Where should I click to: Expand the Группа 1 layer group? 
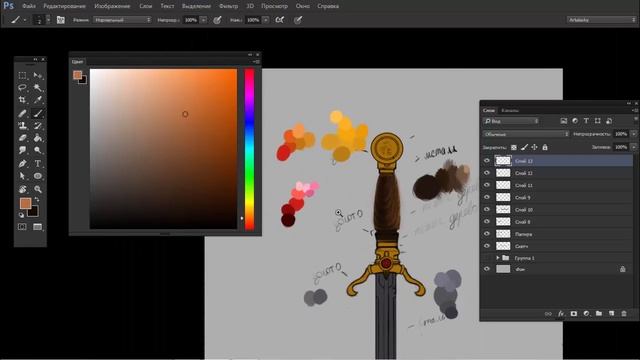point(498,258)
